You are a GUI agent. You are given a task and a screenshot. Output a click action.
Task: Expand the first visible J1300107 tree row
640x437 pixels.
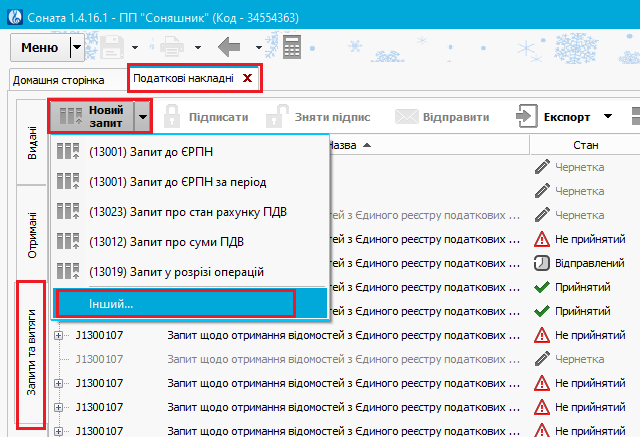59,335
